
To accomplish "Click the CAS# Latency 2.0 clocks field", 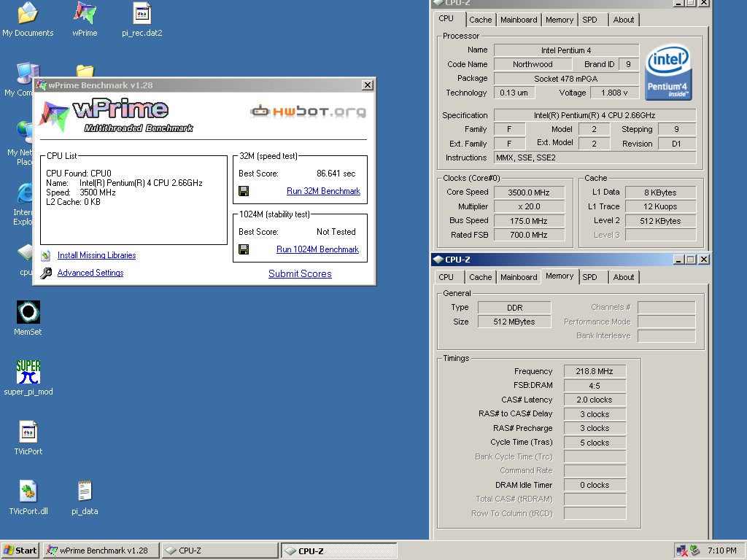I will (x=595, y=400).
